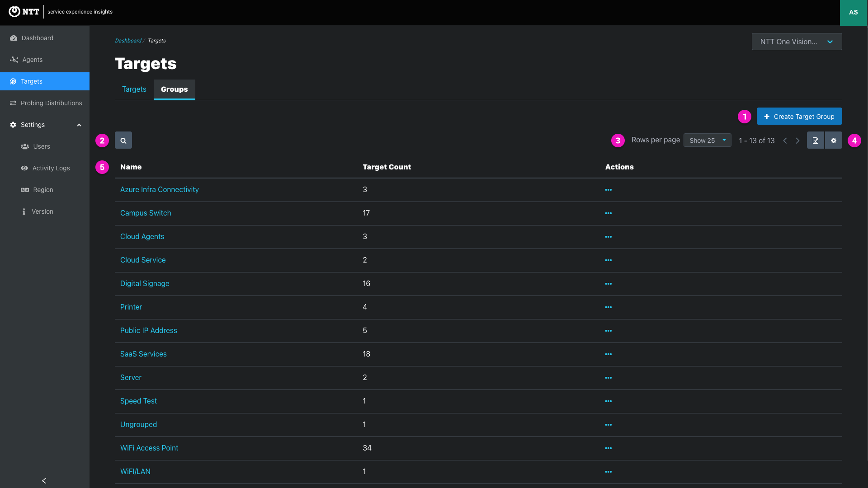Open the Digital Signage group link
Viewport: 868px width, 488px height.
tap(145, 283)
